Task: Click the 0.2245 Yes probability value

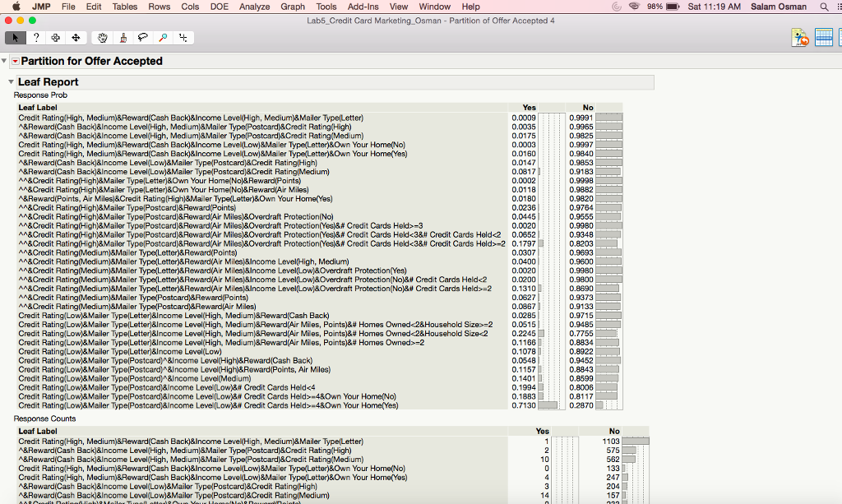Action: pyautogui.click(x=524, y=333)
